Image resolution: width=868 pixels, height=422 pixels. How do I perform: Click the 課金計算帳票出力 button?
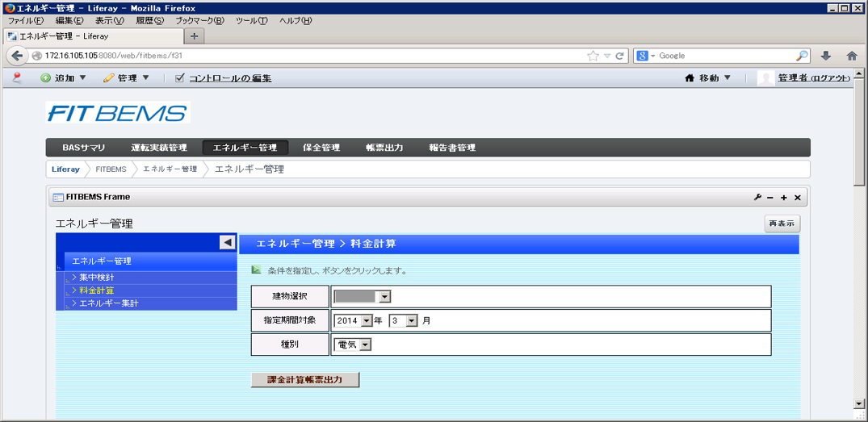point(305,380)
